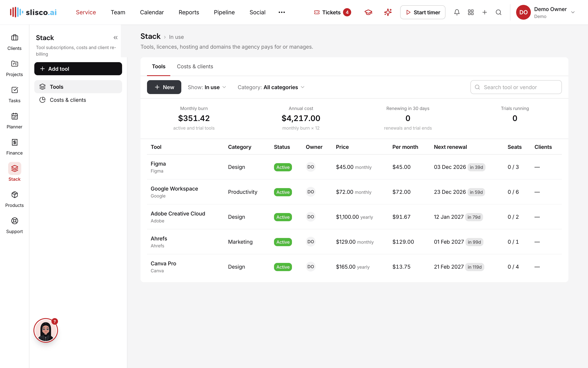Select Tools in the side panel
The height and width of the screenshot is (368, 588).
click(x=78, y=87)
